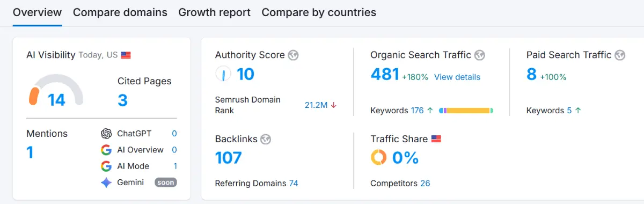Open Paid Search Traffic value 8

(x=532, y=74)
